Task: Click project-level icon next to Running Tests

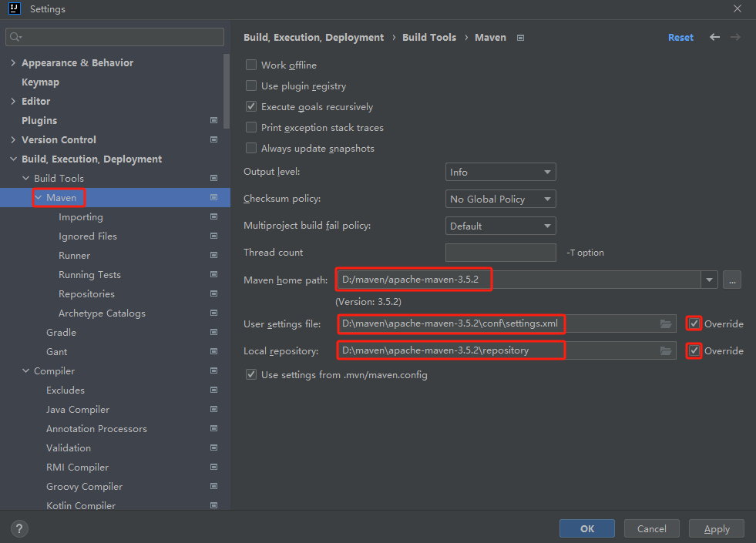Action: [213, 275]
